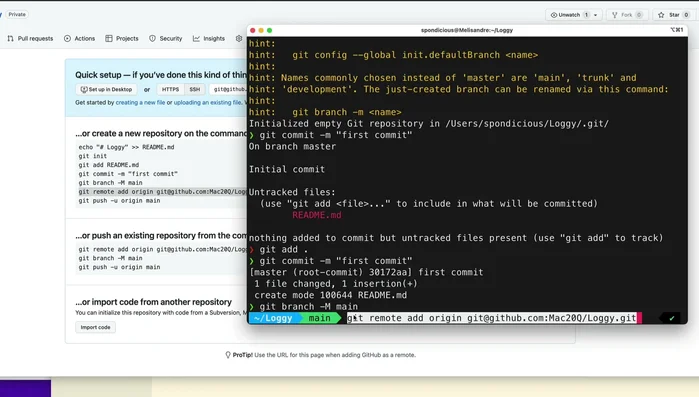Click the 'main' branch prompt segment
699x397 pixels.
point(320,318)
